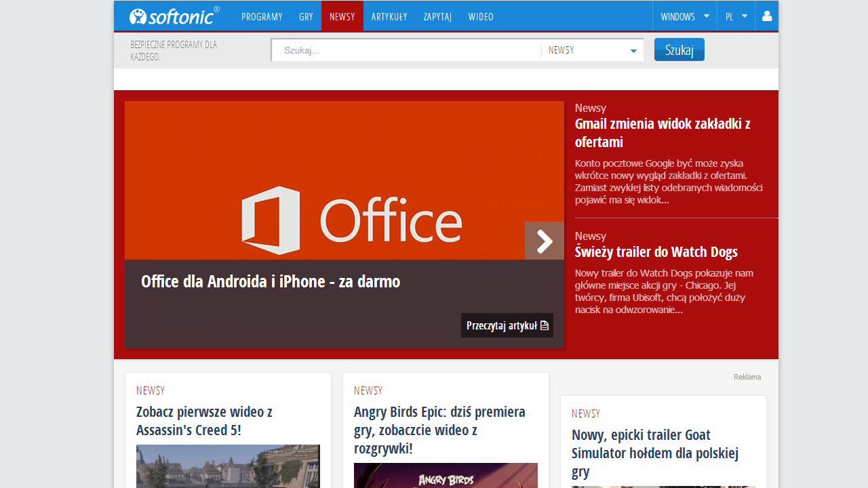
Task: Open the user account profile icon
Action: click(767, 16)
